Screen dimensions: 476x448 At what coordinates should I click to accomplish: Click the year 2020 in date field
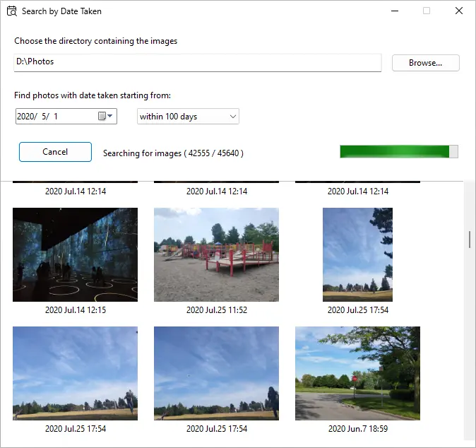point(25,117)
